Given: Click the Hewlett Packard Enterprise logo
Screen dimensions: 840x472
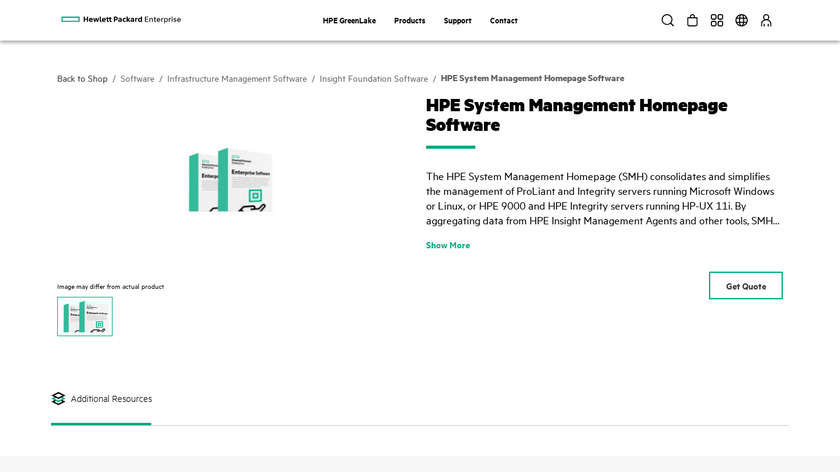Looking at the screenshot, I should (x=121, y=20).
